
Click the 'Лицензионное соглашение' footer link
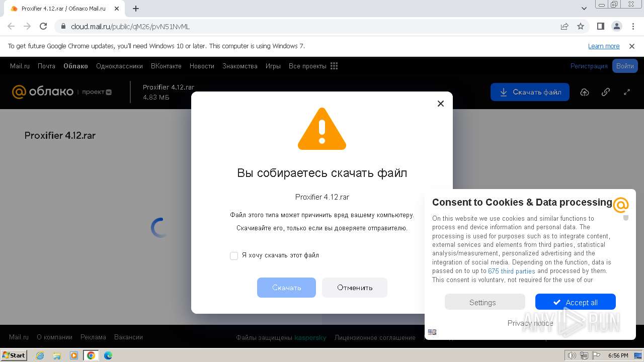[375, 337]
